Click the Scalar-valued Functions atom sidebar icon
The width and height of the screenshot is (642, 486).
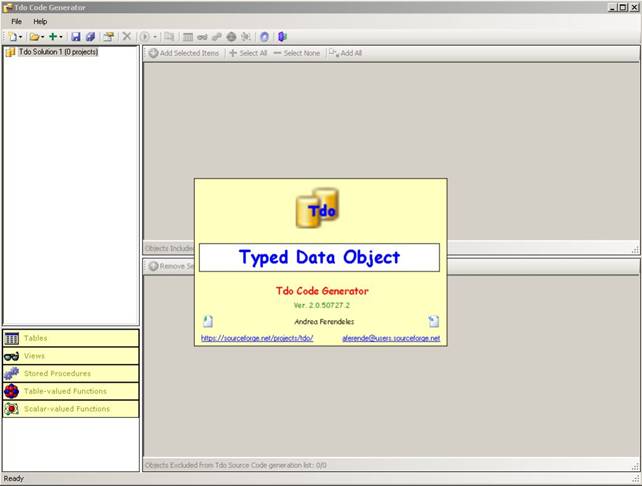pos(11,409)
